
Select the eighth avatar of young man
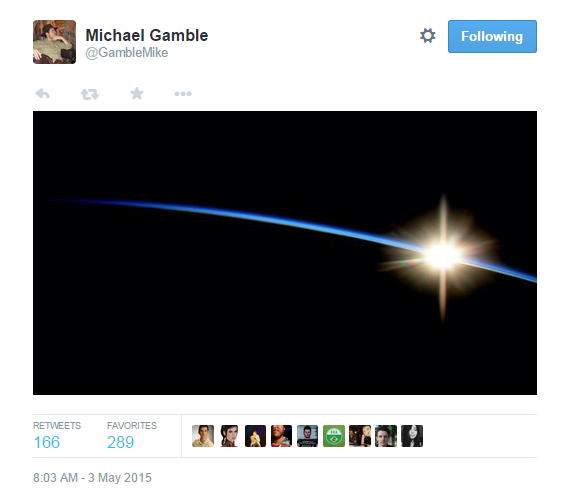click(386, 436)
